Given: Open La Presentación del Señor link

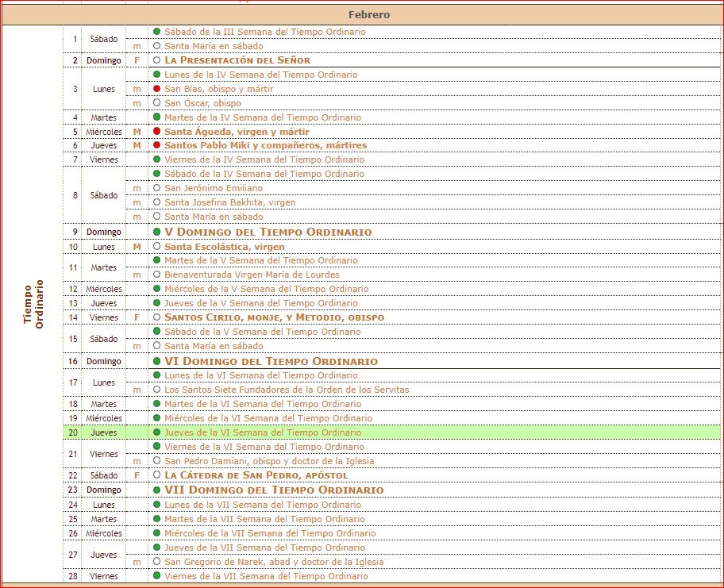Looking at the screenshot, I should [237, 60].
